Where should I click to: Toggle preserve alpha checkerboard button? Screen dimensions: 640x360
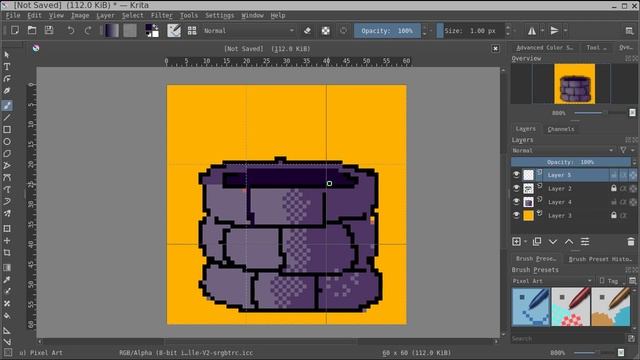[x=325, y=31]
